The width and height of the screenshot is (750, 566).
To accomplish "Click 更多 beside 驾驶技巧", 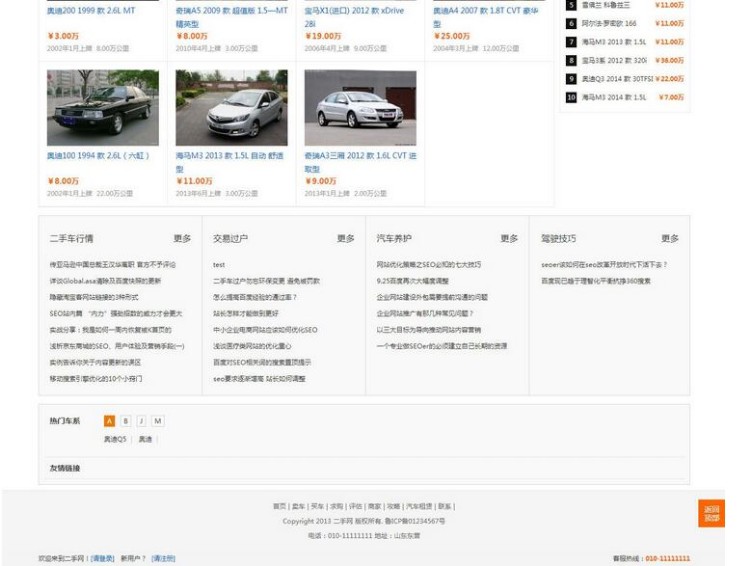I will coord(670,238).
